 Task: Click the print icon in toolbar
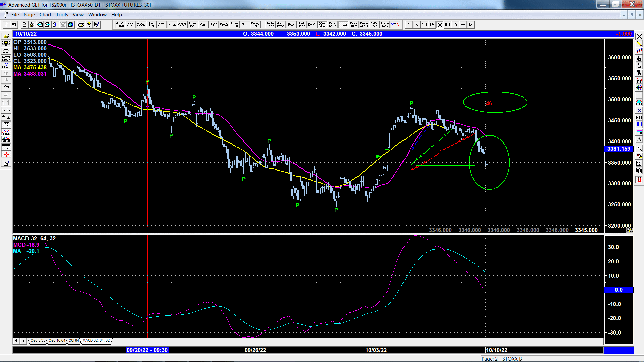(x=81, y=25)
